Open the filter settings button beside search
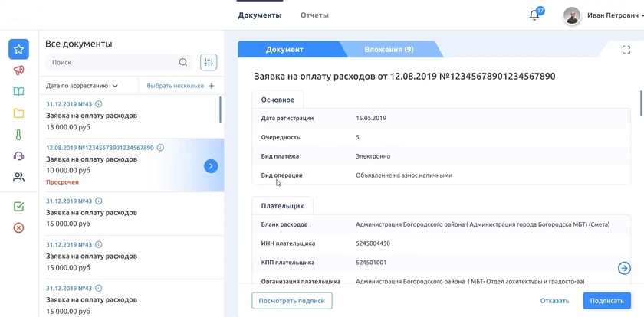Screen dimensions: 644x317 tap(209, 62)
